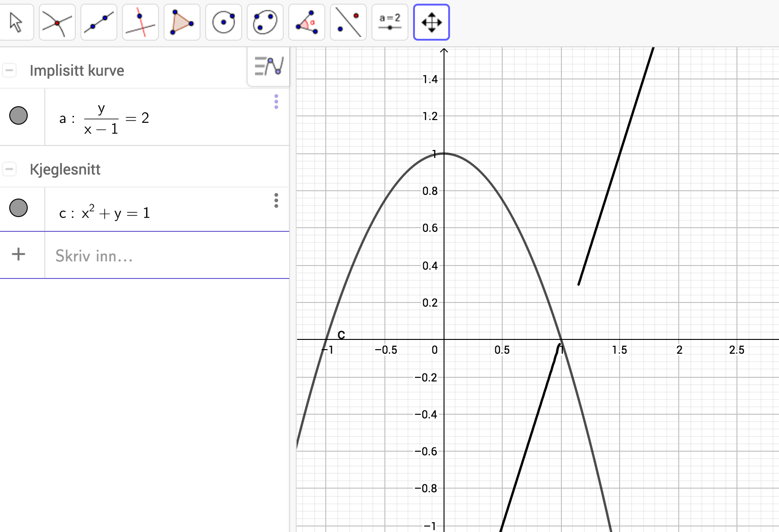
Task: Click the plus button beside input
Action: [18, 254]
